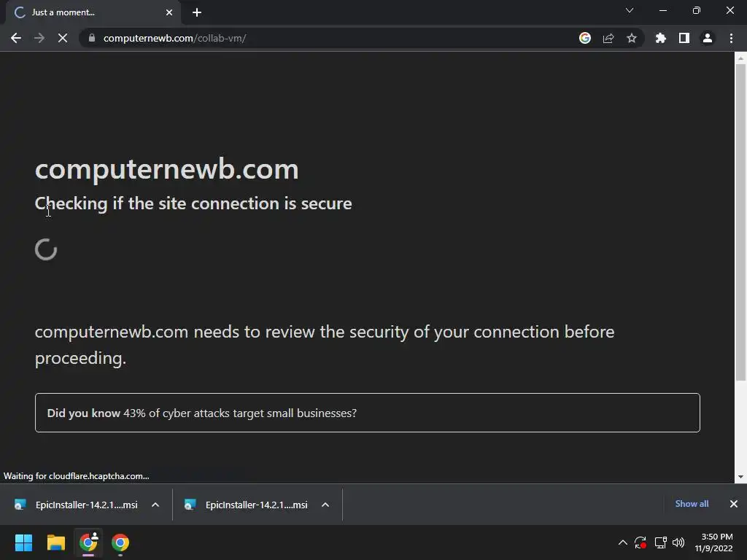Click 'Checking if the site connection is secure'

193,204
